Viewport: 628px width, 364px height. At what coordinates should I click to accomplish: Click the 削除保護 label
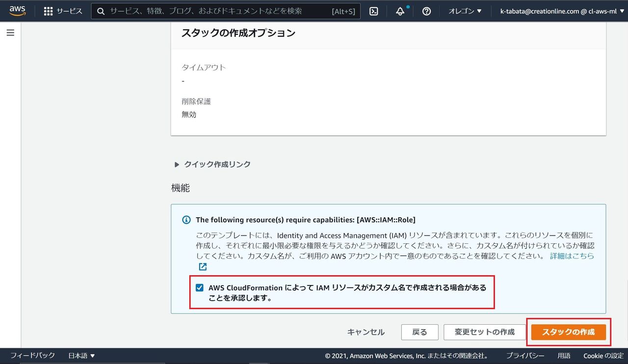click(x=196, y=102)
